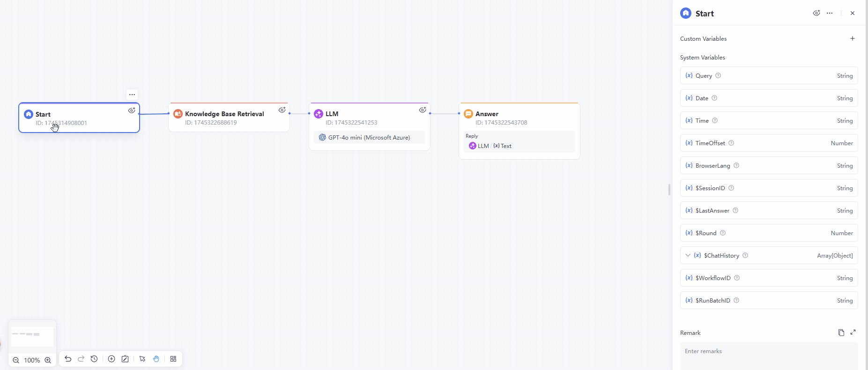Click the panel resize handle bar
The image size is (868, 370).
point(669,189)
